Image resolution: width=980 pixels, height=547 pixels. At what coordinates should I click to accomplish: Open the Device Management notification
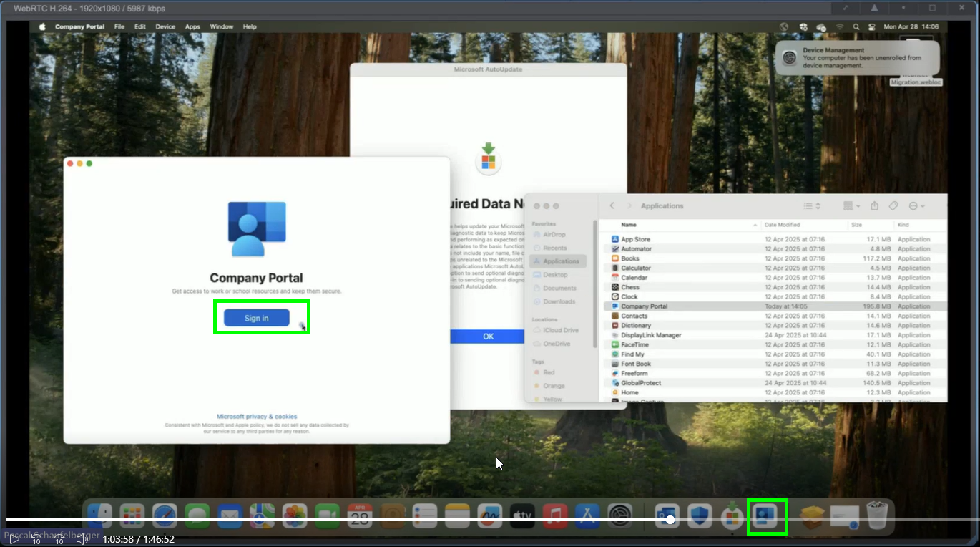[x=856, y=58]
